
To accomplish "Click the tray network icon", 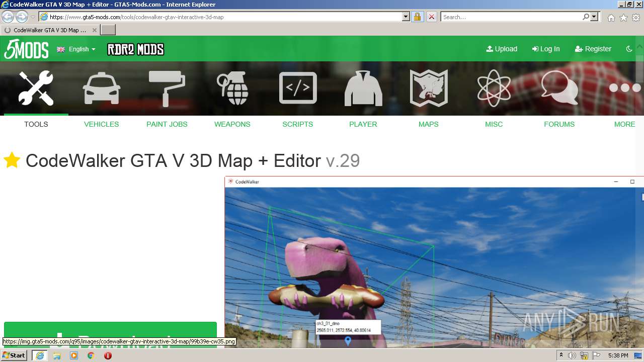I will pos(584,355).
